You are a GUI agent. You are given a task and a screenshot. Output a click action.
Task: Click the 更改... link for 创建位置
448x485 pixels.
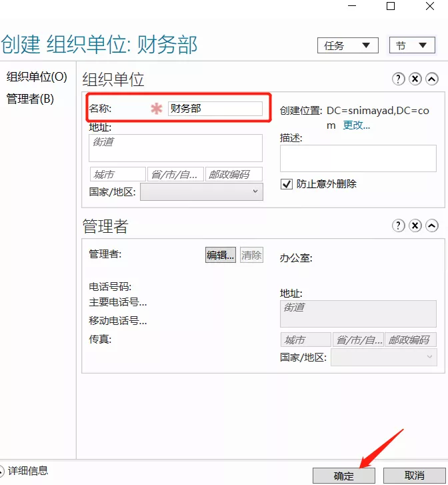pos(356,125)
